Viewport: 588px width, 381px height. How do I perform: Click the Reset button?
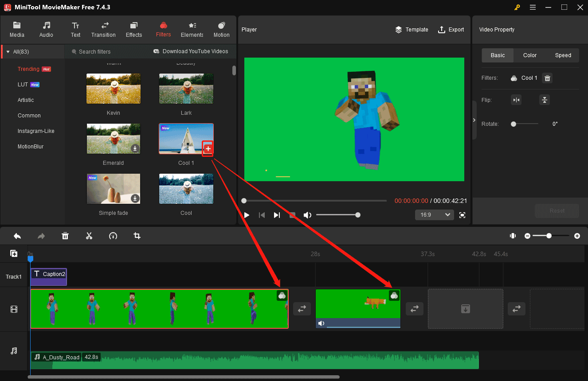coord(557,211)
